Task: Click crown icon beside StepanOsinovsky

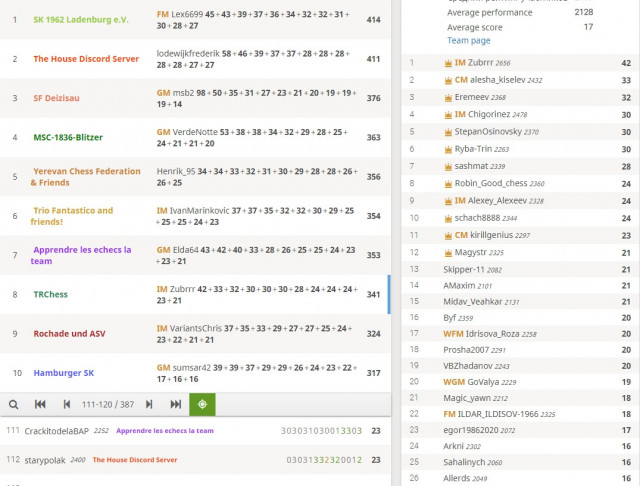Action: pos(448,132)
